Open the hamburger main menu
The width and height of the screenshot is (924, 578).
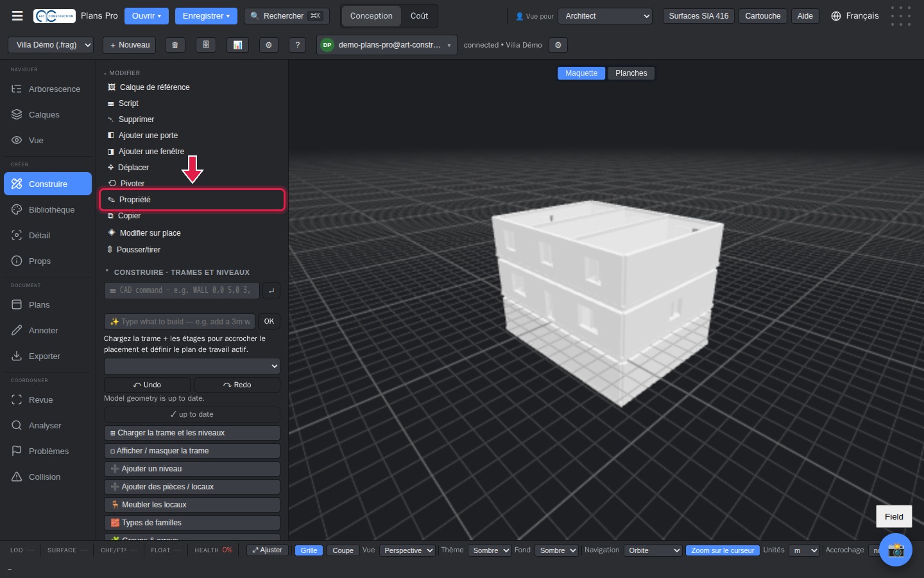[x=17, y=16]
